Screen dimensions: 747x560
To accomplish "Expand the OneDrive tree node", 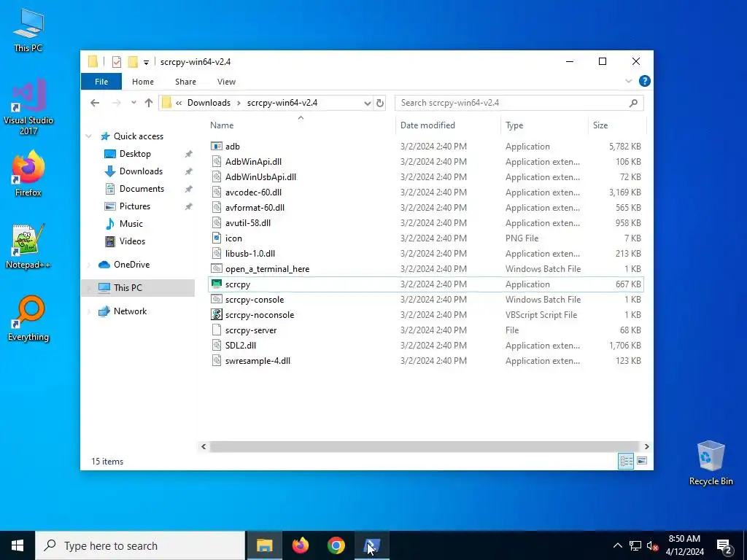I will [x=88, y=264].
